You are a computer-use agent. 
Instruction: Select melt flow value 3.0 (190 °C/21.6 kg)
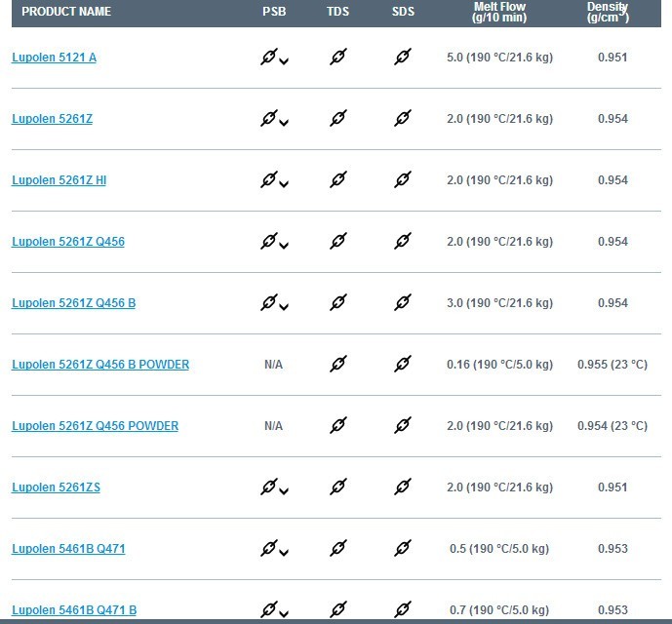pos(499,303)
